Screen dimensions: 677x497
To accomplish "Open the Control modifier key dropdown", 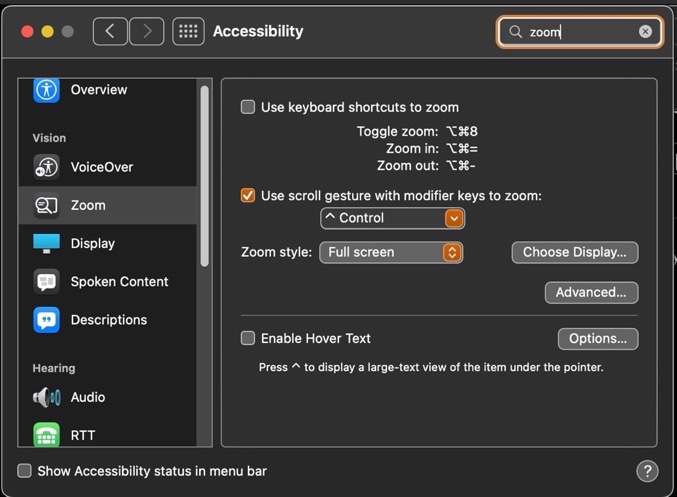I will point(392,218).
